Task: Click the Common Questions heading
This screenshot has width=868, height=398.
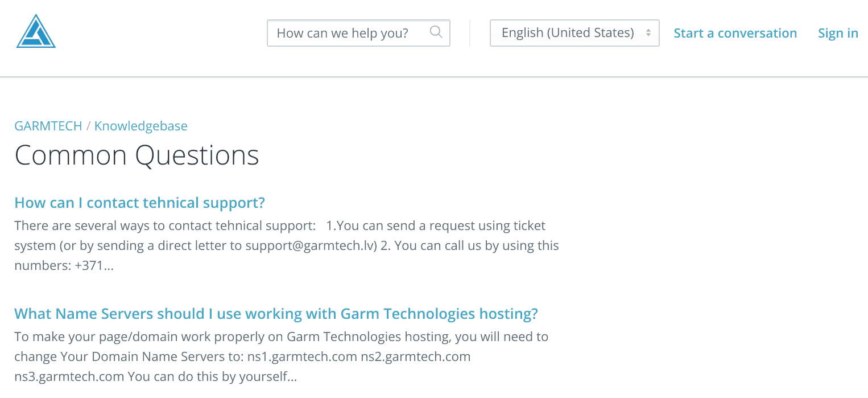Action: pos(137,155)
